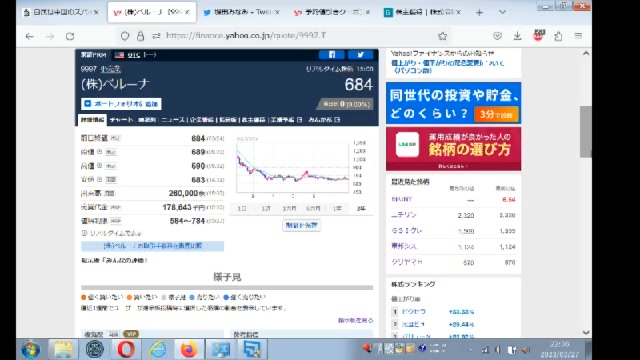Open the Firefox downloads arrow icon
640x360 pixels.
[518, 36]
